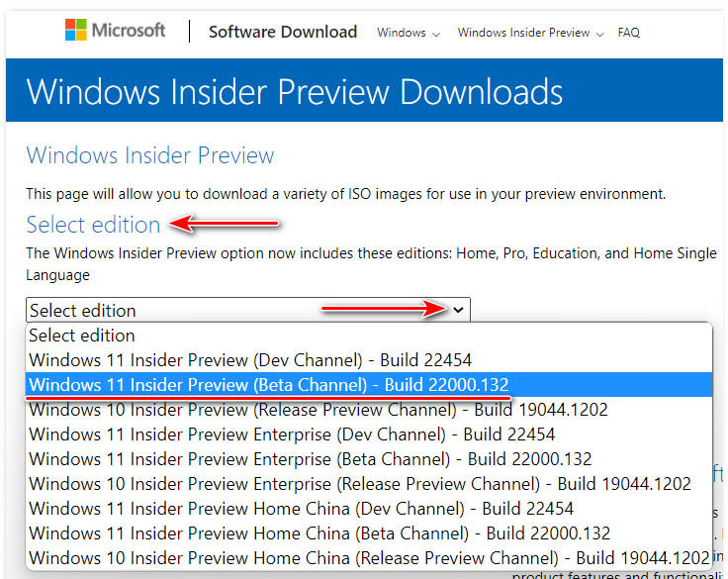Screen dimensions: 728x579
Task: Select Windows 11 Home China Beta Channel option
Action: [369, 532]
